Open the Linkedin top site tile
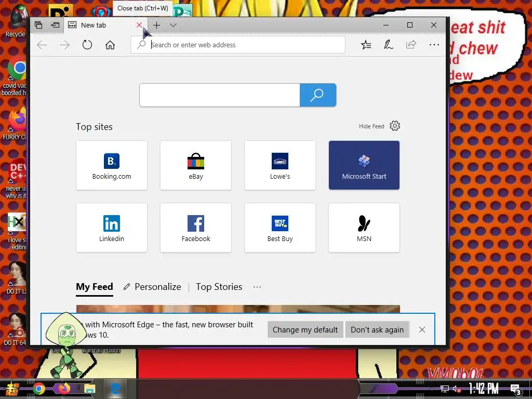 (x=112, y=228)
